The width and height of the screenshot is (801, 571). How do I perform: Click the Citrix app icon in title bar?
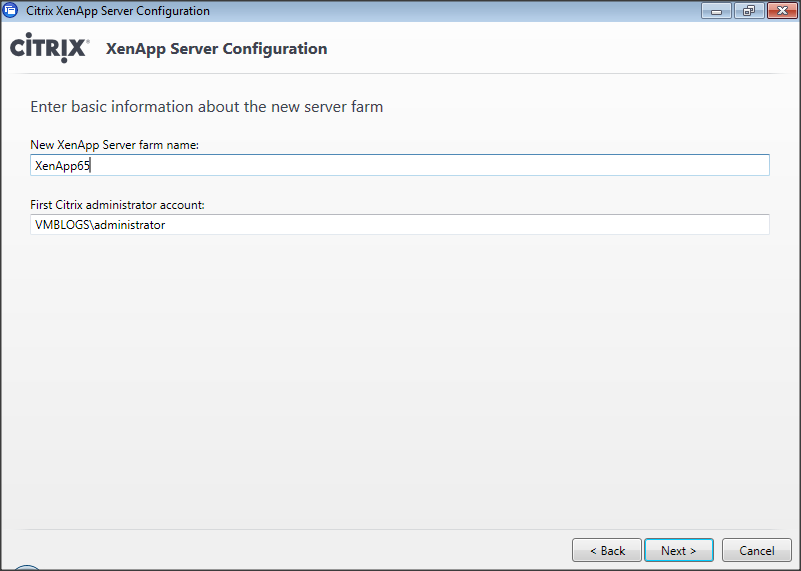tap(11, 11)
